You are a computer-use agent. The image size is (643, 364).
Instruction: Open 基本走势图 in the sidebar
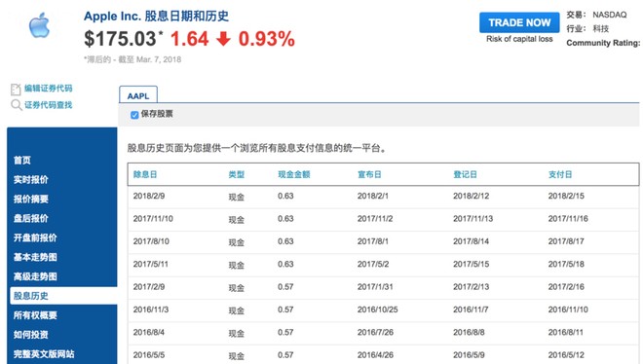click(x=35, y=257)
